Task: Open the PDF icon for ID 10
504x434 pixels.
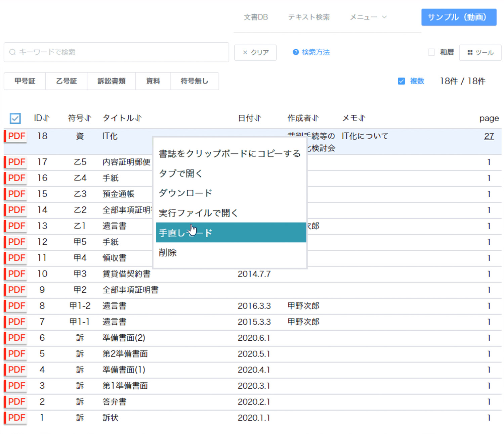Action: point(15,274)
